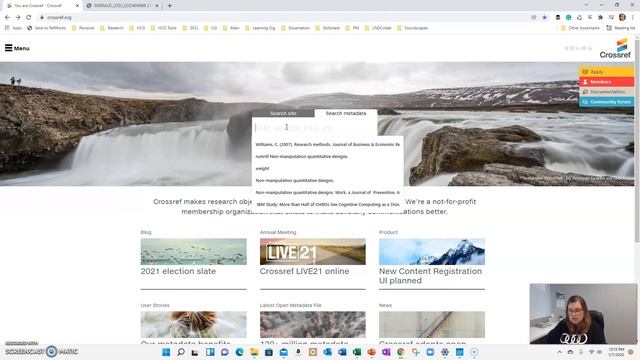Screen dimensions: 640x360
Task: Open OneNote from the taskbar
Action: 386,352
